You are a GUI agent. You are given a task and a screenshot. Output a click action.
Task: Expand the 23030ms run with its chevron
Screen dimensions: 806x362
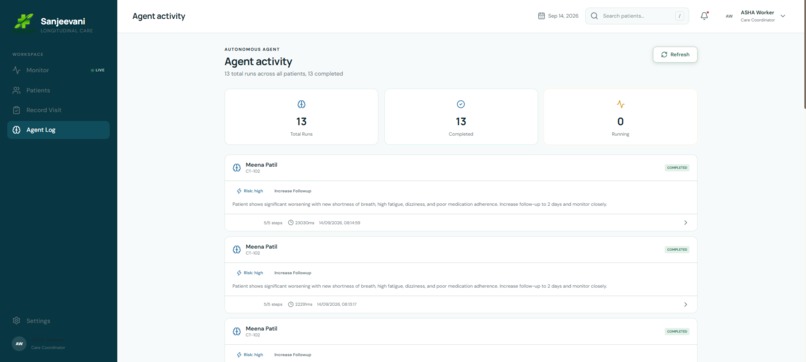coord(685,223)
